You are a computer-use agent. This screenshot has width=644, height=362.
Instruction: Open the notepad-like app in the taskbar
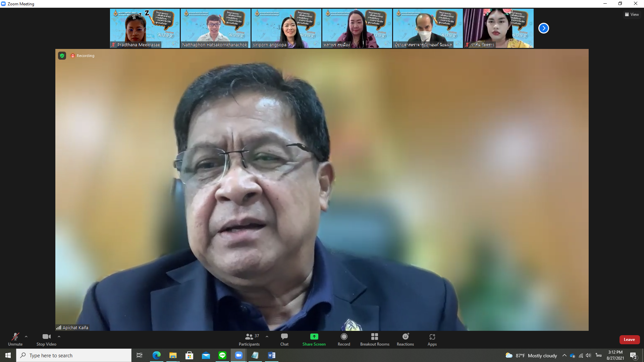click(x=255, y=355)
